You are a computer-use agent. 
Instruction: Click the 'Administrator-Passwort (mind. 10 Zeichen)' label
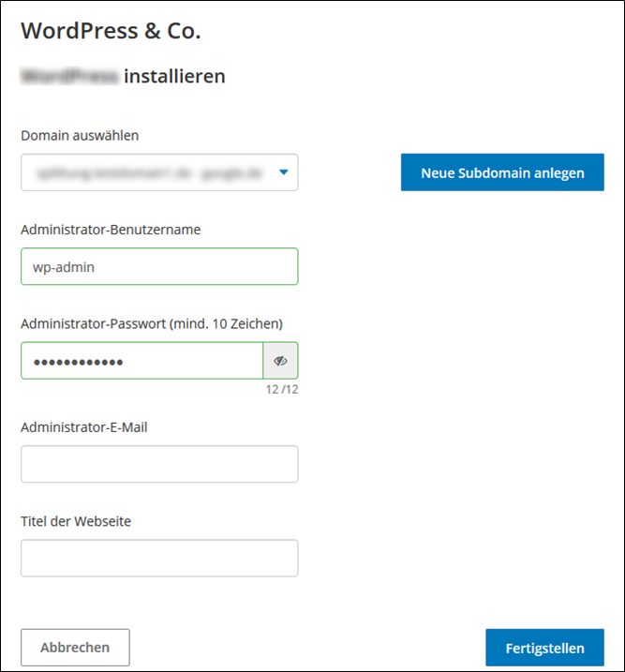tap(152, 323)
